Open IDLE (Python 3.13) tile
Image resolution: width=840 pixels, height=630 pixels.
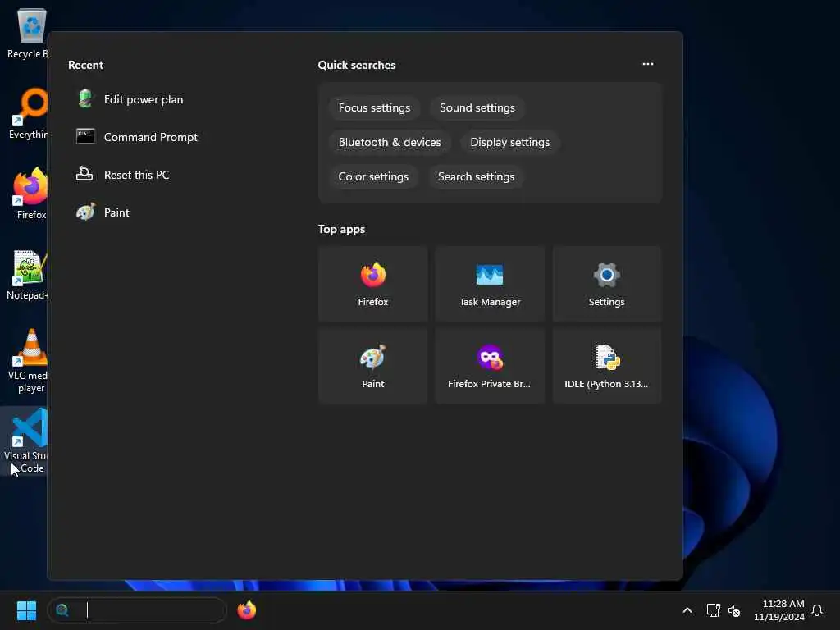tap(606, 366)
